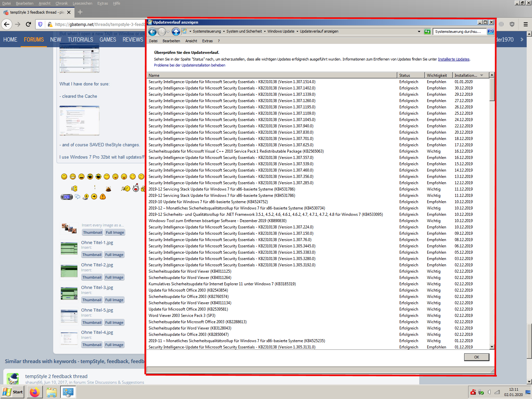Click the Control Panel taskbar button
The height and width of the screenshot is (399, 532).
coord(68,392)
